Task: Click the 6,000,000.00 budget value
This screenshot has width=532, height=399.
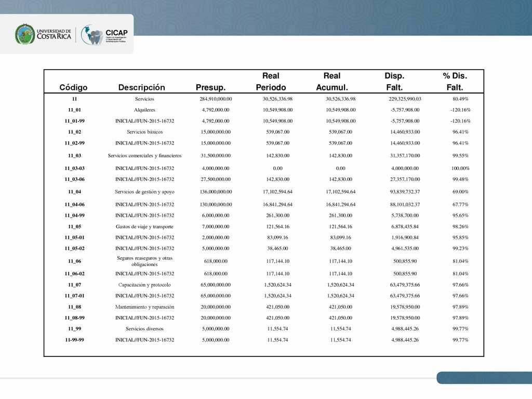Action: (216, 216)
